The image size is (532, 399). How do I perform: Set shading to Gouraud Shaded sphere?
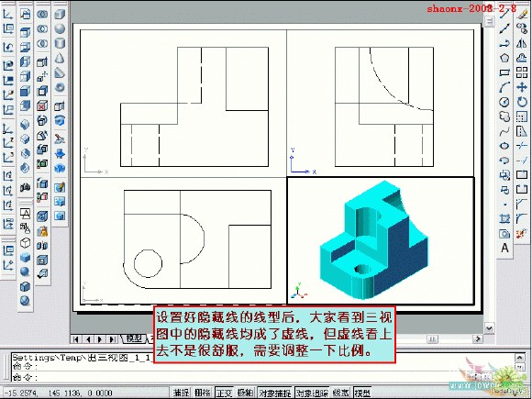pyautogui.click(x=25, y=272)
